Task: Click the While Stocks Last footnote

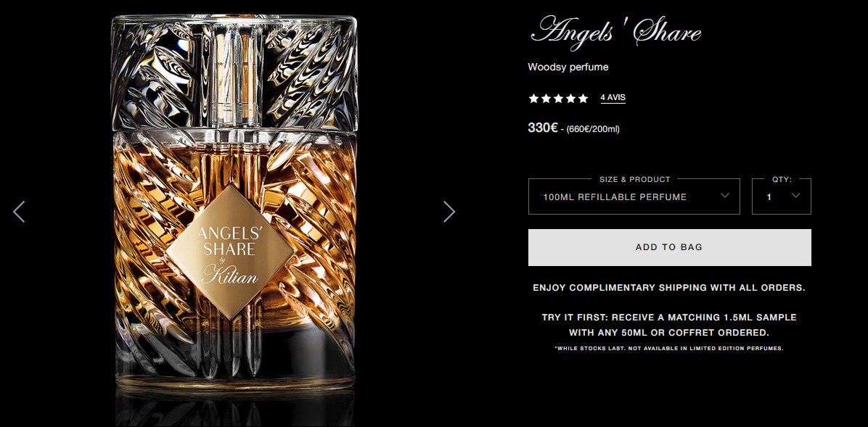Action: click(x=668, y=349)
